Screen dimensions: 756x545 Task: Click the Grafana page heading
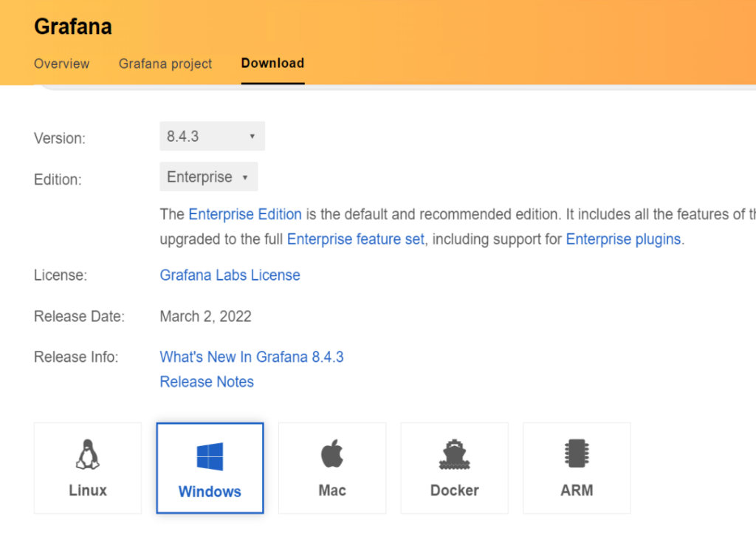click(73, 27)
